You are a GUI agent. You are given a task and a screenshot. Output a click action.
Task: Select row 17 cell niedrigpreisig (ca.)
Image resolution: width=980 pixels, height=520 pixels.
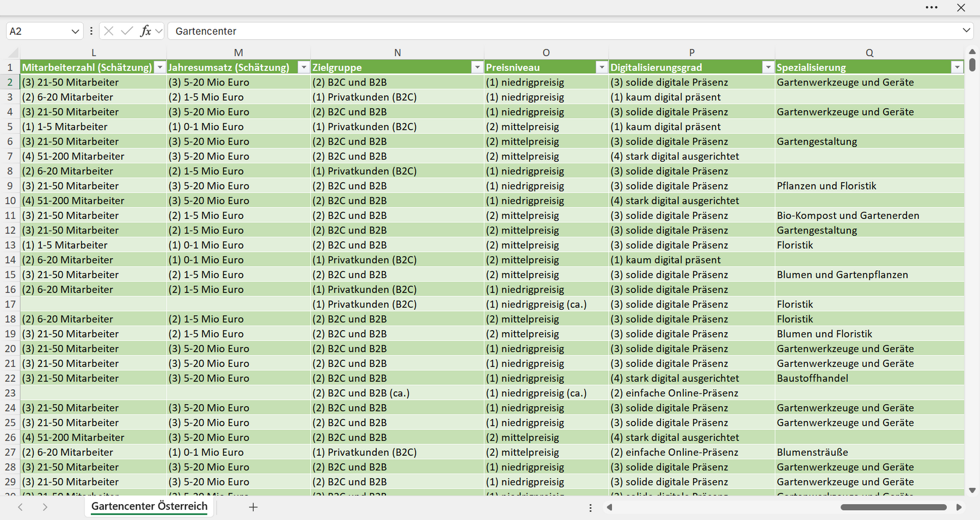pyautogui.click(x=546, y=304)
